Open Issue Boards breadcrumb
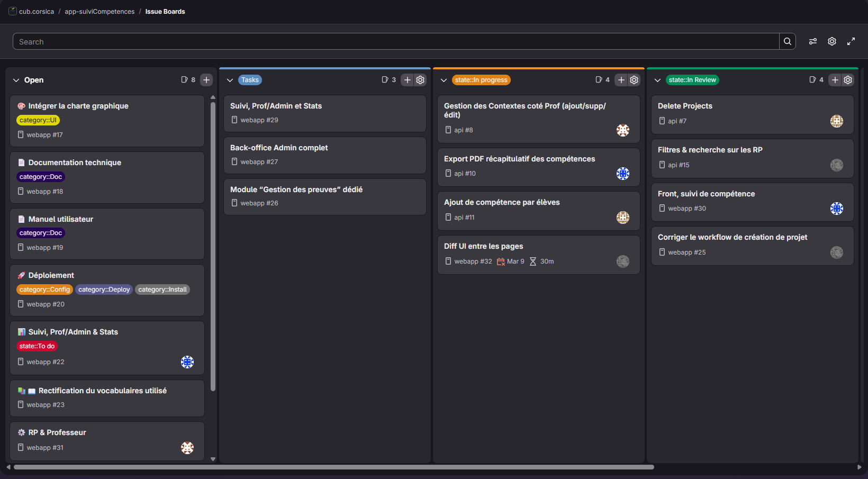 coord(165,11)
